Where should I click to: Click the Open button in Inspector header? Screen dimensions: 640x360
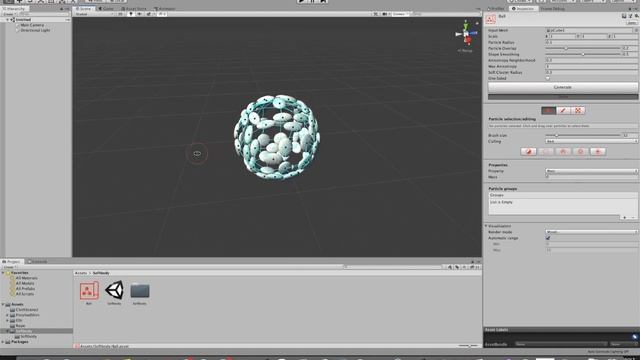click(x=632, y=23)
